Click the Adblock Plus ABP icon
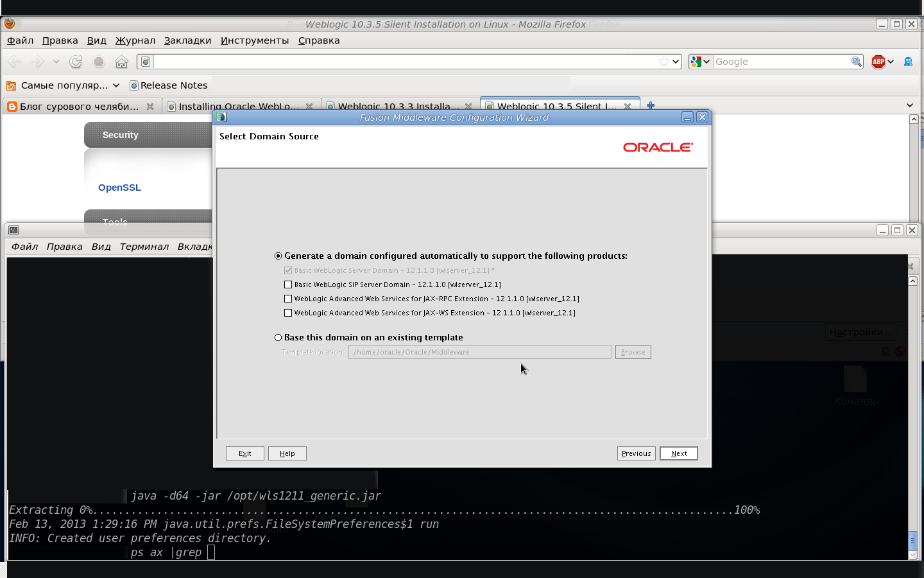924x578 pixels. 878,62
